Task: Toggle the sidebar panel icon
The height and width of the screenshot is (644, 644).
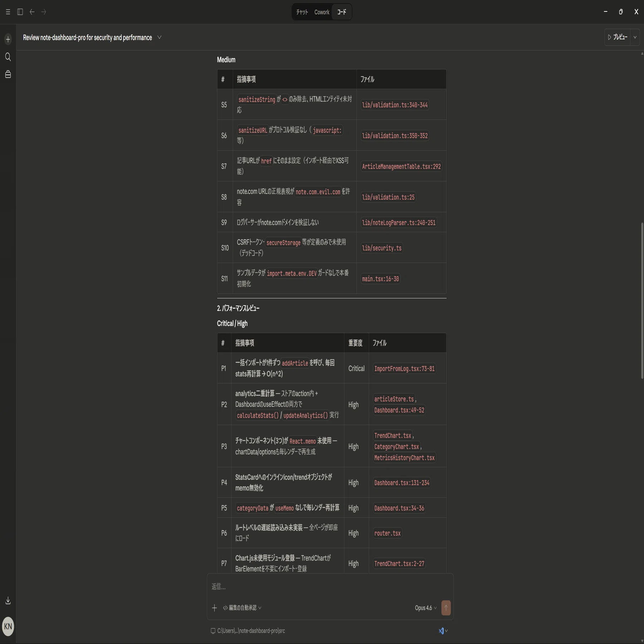Action: point(20,12)
